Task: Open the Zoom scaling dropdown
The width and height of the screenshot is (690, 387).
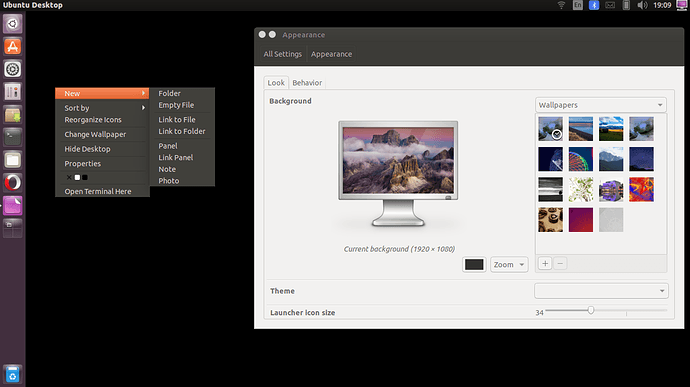Action: point(509,265)
